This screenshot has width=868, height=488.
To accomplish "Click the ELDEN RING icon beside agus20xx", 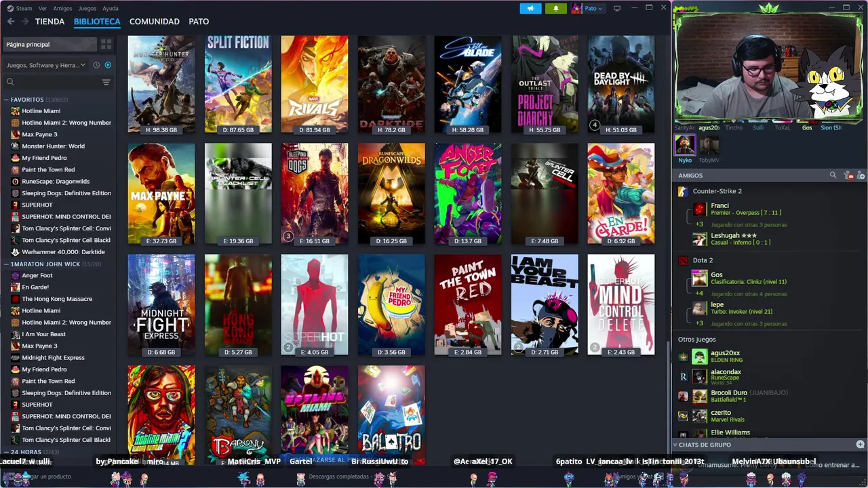I will click(x=683, y=356).
